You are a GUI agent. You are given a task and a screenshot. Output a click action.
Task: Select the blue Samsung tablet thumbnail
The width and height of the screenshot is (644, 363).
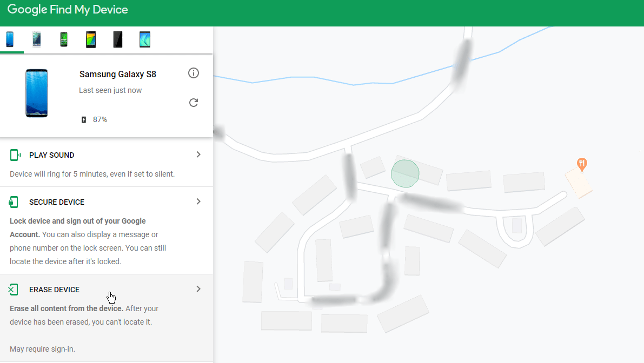click(144, 39)
